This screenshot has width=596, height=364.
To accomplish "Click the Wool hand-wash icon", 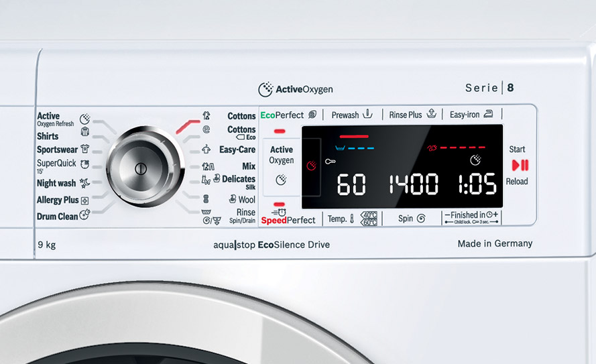I will pyautogui.click(x=233, y=198).
